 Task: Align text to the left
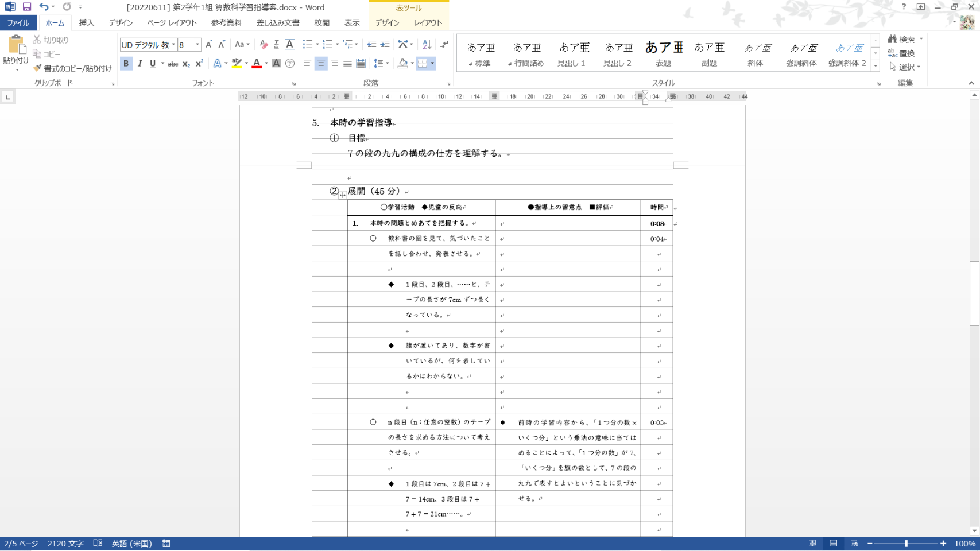pos(308,64)
